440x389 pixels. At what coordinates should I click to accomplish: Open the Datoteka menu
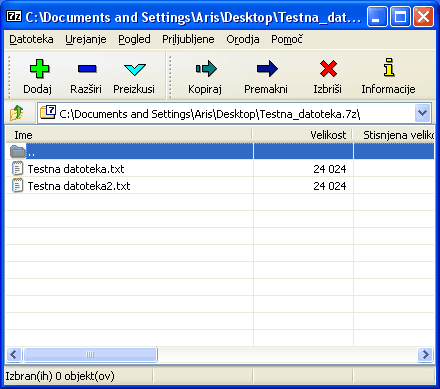pyautogui.click(x=31, y=39)
